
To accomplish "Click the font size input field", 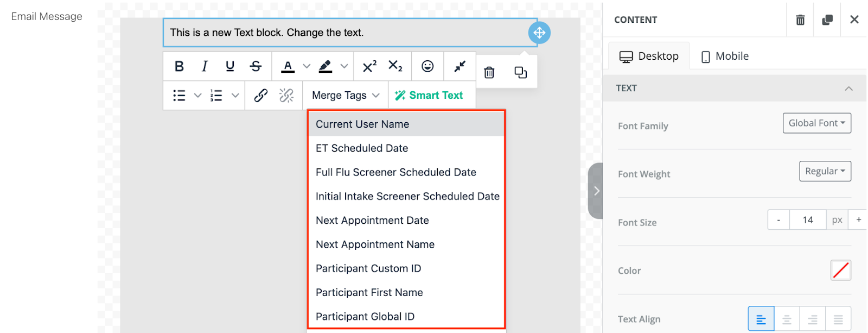I will point(807,220).
